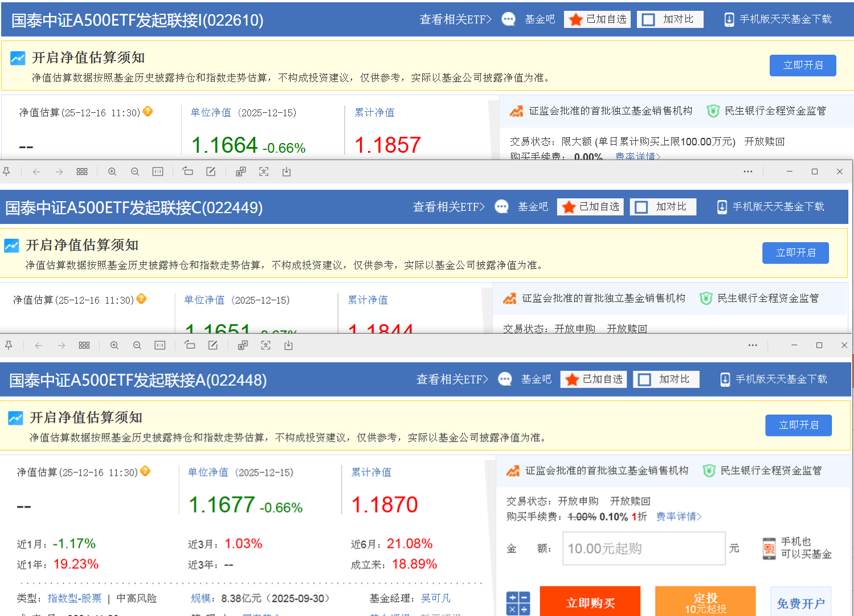Extract text (OCR) in the 联接C viewer
Viewport: 854px width, 616px height.
264,172
